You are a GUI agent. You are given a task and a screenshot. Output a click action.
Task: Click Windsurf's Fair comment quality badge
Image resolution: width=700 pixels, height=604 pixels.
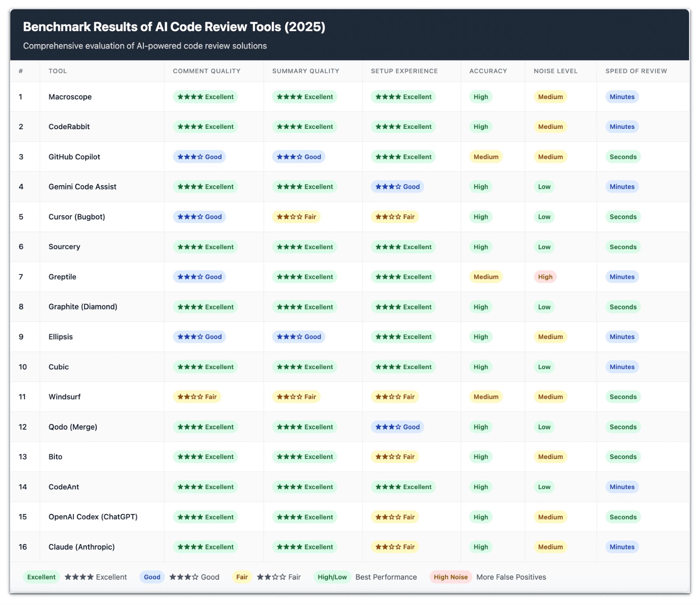197,397
